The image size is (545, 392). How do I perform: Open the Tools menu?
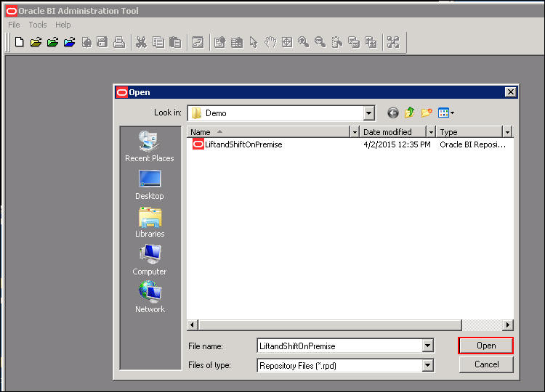[38, 25]
